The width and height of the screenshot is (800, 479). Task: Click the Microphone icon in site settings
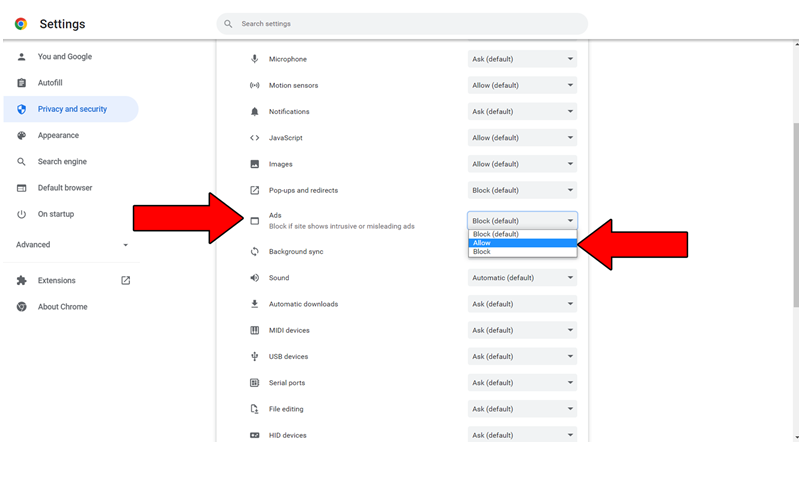point(254,59)
